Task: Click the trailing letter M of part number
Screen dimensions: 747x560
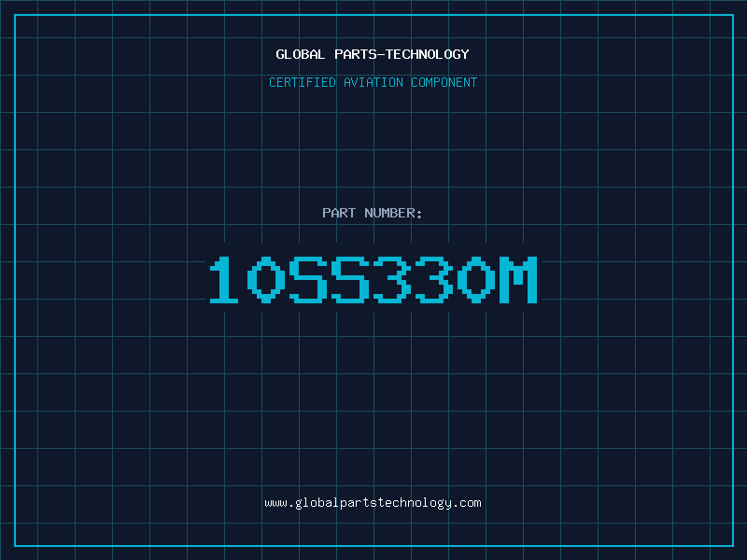Action: coord(518,279)
